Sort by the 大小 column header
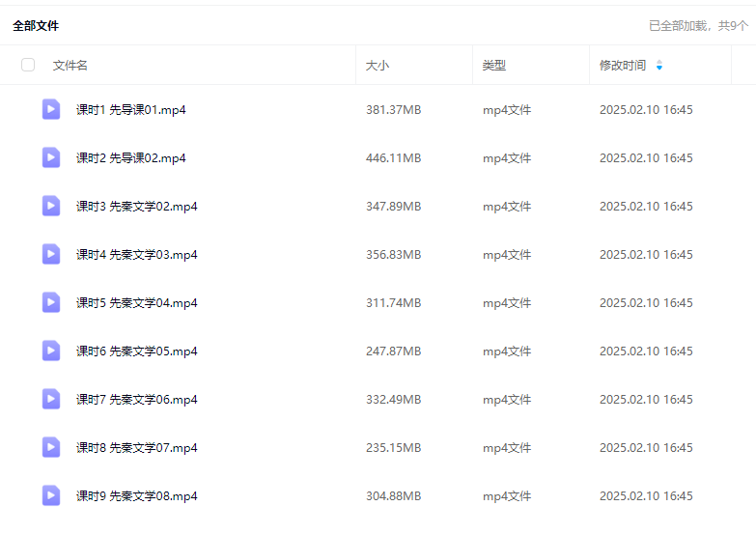 [378, 65]
